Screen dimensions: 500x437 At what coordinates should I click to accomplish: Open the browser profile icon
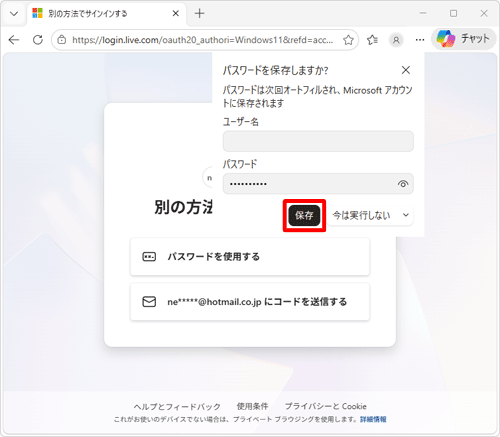[x=396, y=40]
